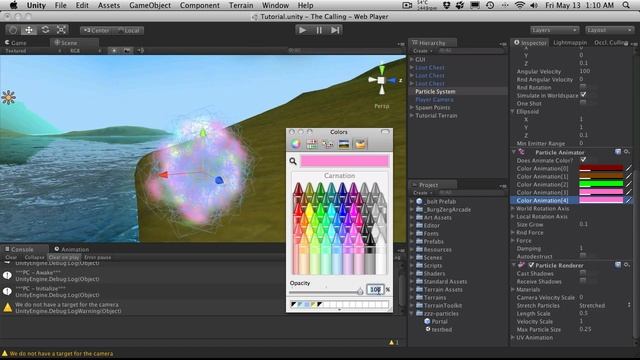Open the GameObject menu
The height and width of the screenshot is (360, 640).
tap(150, 5)
